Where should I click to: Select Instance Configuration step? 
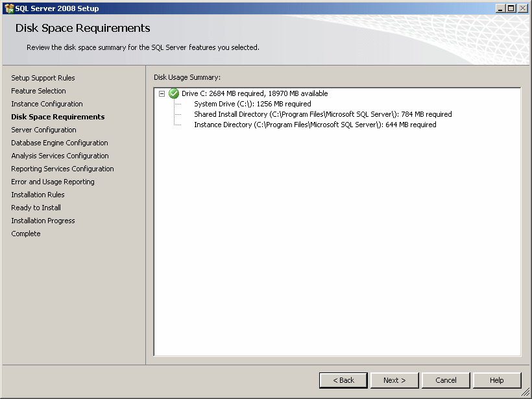pyautogui.click(x=47, y=104)
